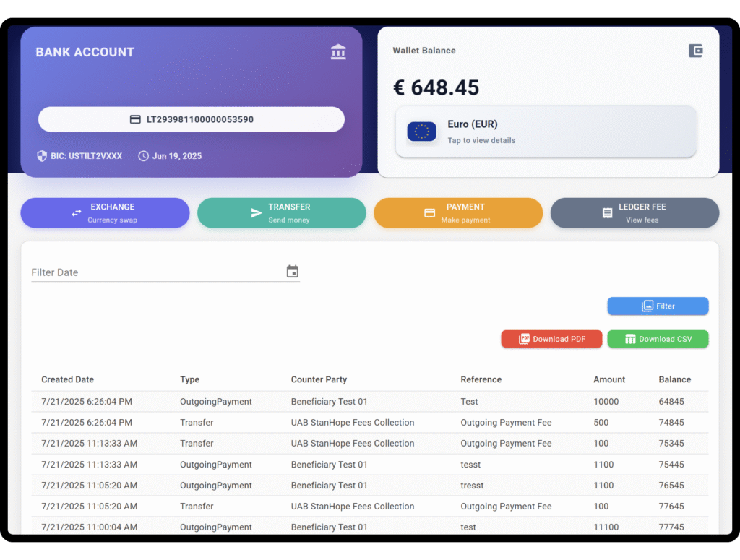Click the card icon beside the IBAN

(x=135, y=119)
